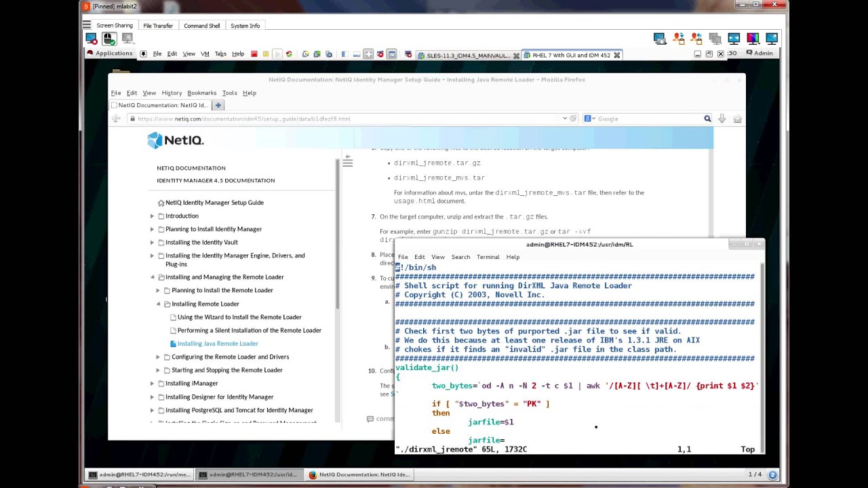Expand Planning to Install Identity Manager node
The width and height of the screenshot is (868, 488).
coord(152,229)
